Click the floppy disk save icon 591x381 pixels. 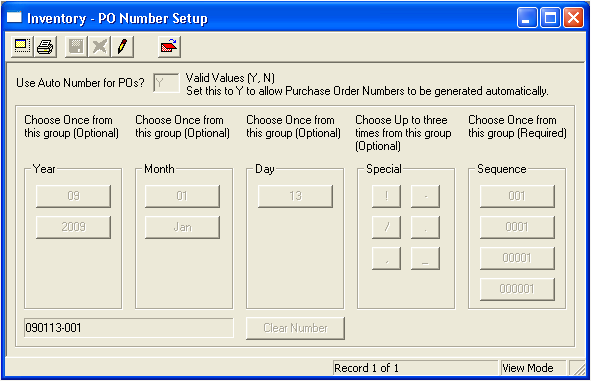pyautogui.click(x=76, y=47)
